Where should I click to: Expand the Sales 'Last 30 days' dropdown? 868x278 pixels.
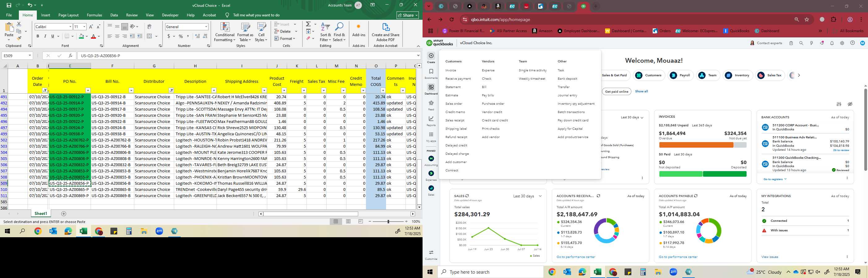click(527, 196)
